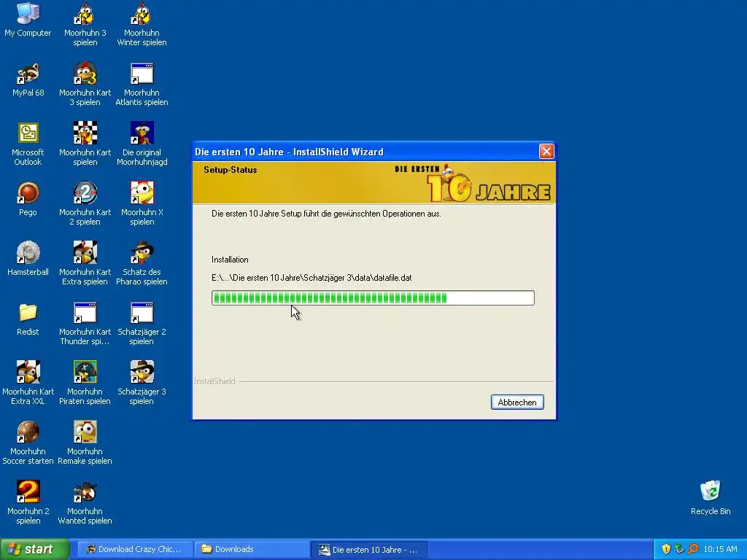Click the Microsoft Outlook desktop icon
The image size is (747, 560).
click(28, 144)
